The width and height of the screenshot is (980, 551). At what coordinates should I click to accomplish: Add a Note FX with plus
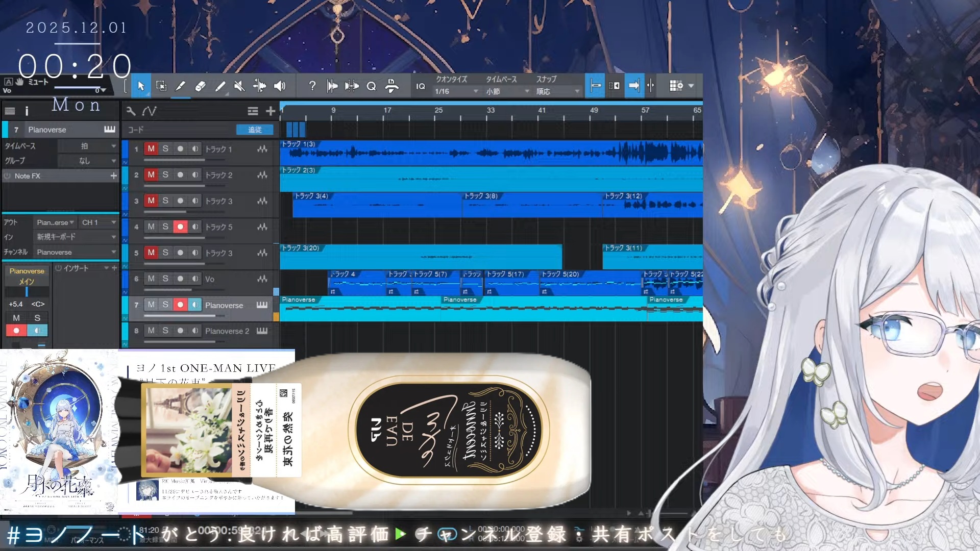pos(113,176)
